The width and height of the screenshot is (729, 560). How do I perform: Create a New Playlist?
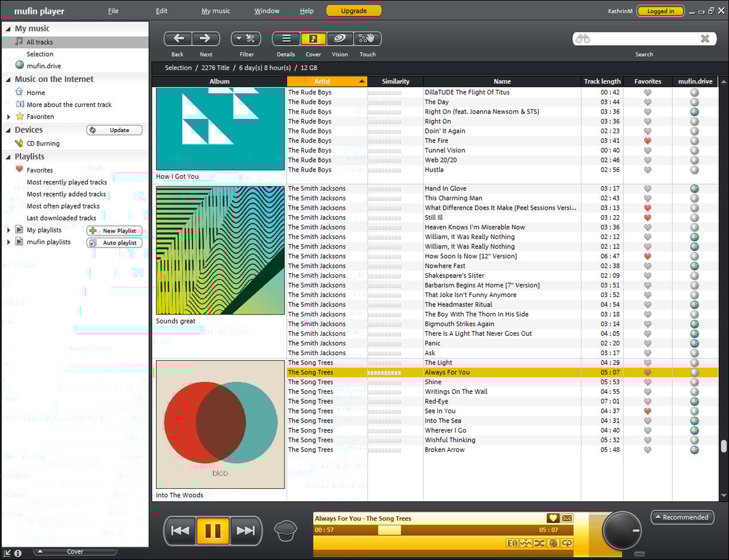click(115, 231)
